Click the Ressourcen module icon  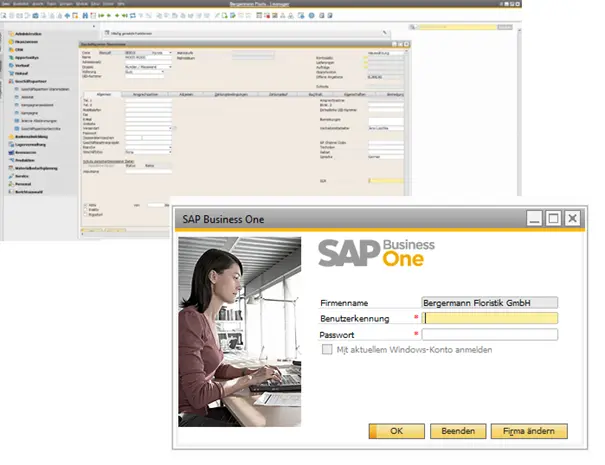tap(11, 152)
